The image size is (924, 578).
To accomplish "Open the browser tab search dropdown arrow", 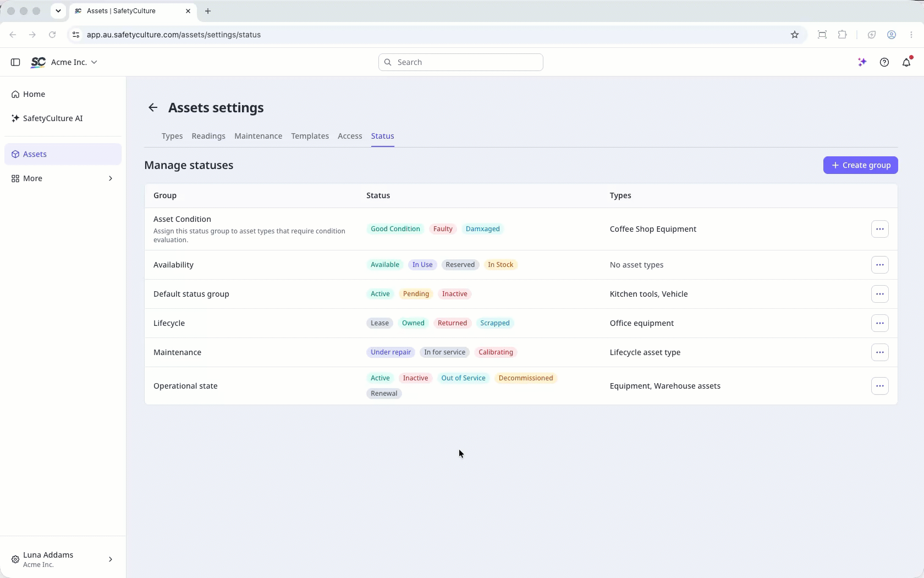I will [58, 11].
